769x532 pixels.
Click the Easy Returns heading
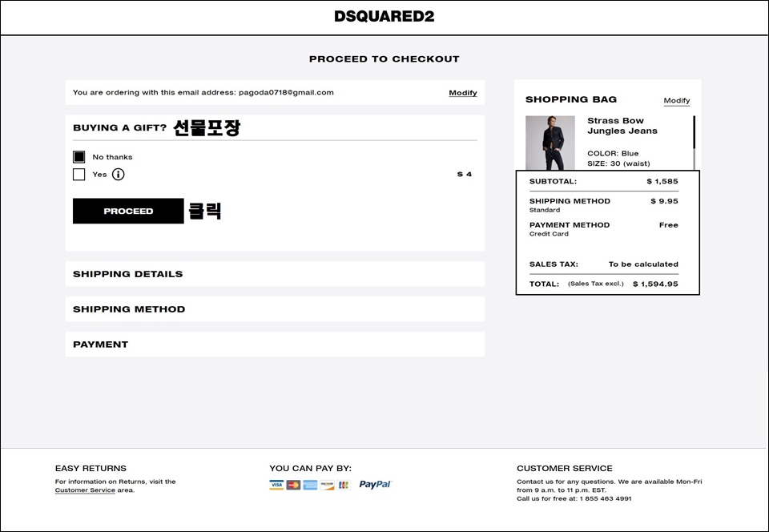coord(91,468)
